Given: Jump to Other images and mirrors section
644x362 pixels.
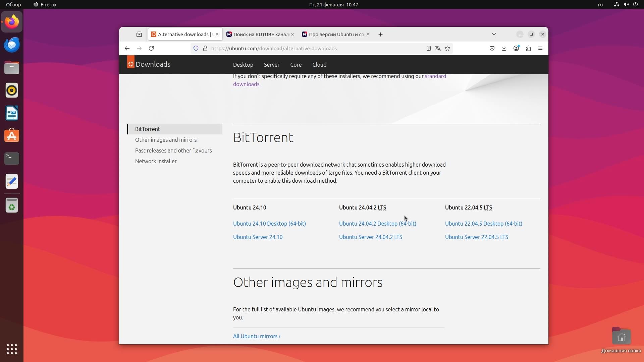Looking at the screenshot, I should [166, 140].
